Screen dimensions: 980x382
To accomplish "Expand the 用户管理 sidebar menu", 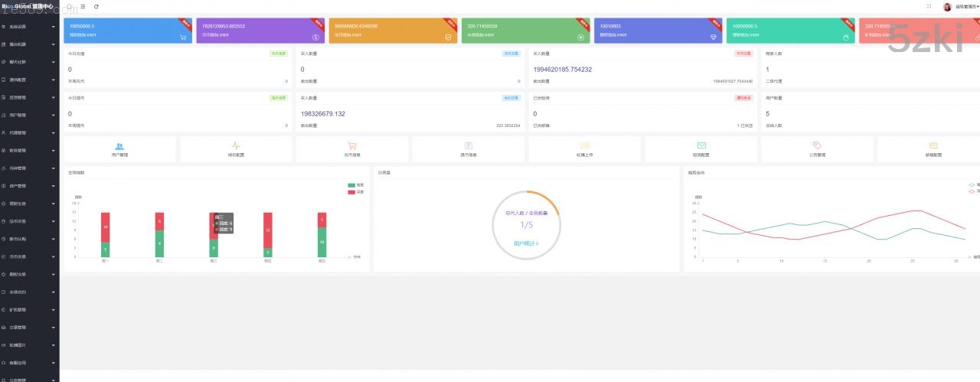I will [x=29, y=116].
